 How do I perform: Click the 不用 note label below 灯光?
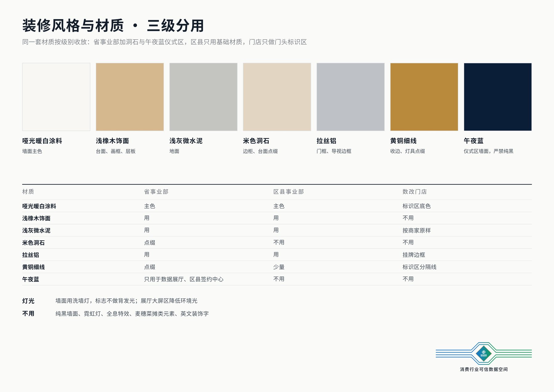tap(28, 313)
